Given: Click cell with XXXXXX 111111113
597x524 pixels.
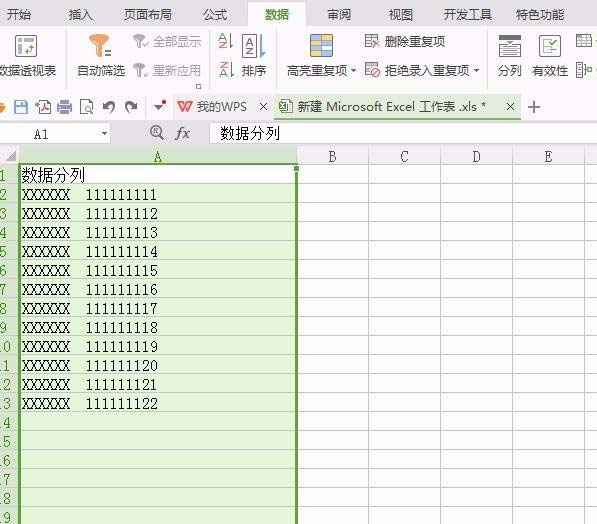Looking at the screenshot, I should pyautogui.click(x=158, y=232).
